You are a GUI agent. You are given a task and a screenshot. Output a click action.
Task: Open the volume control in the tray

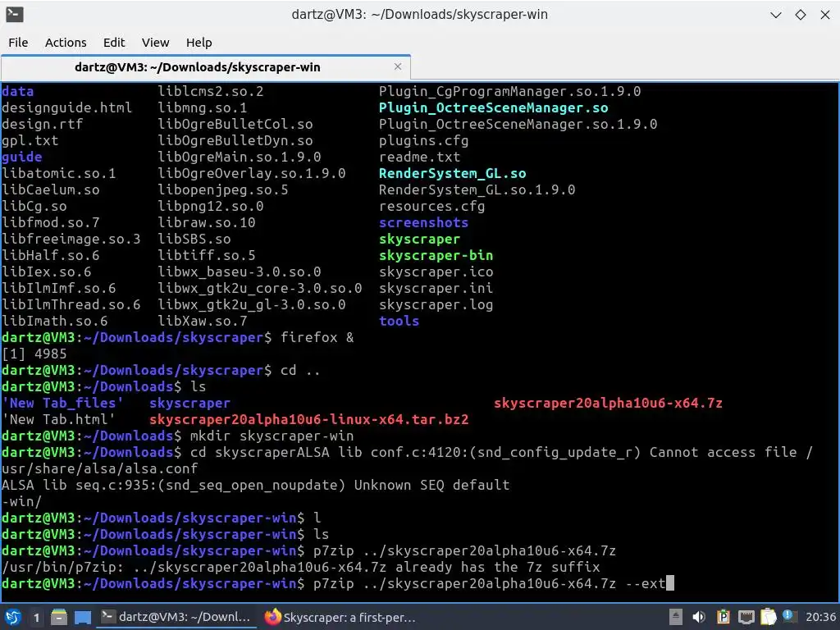coord(699,617)
